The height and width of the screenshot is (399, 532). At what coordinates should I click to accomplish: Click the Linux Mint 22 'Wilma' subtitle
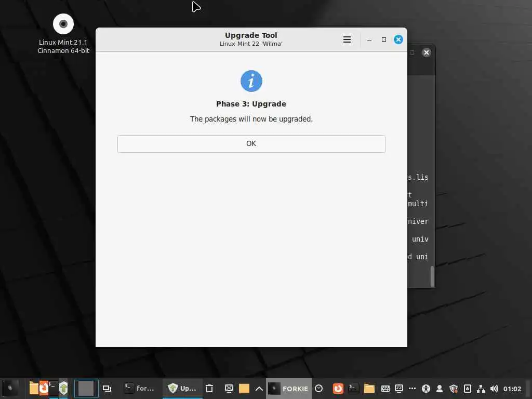[x=251, y=44]
